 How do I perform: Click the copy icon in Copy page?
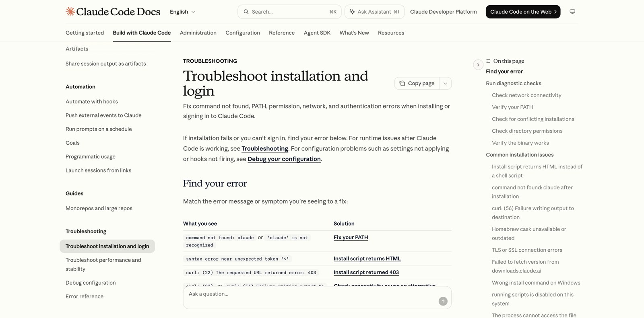402,83
